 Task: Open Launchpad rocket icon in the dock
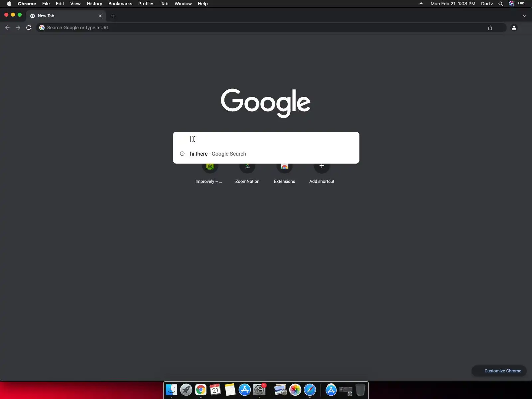click(x=186, y=390)
